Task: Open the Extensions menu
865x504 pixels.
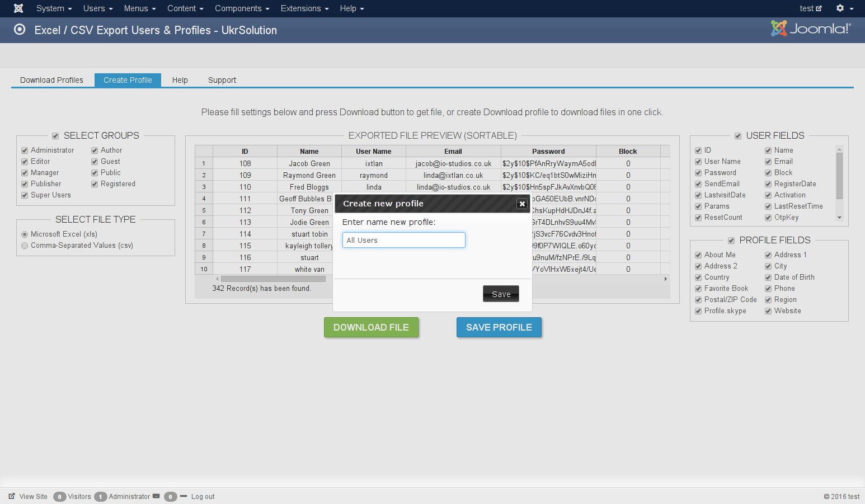Action: point(305,8)
